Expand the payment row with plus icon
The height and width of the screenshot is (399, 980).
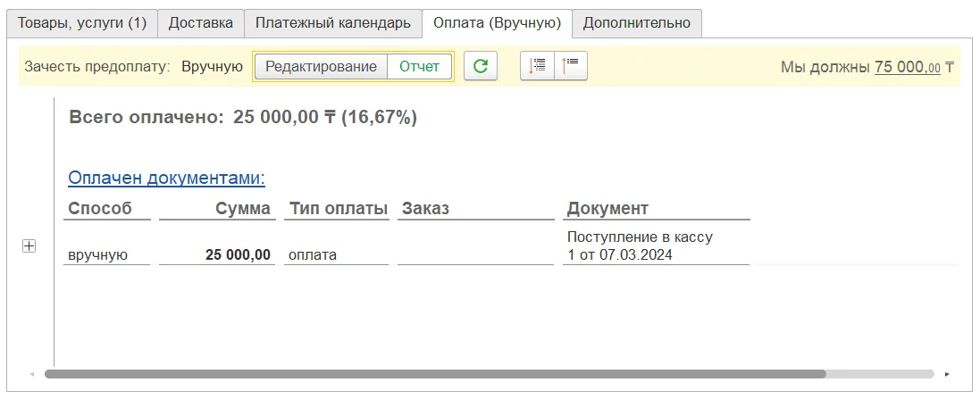(x=29, y=246)
